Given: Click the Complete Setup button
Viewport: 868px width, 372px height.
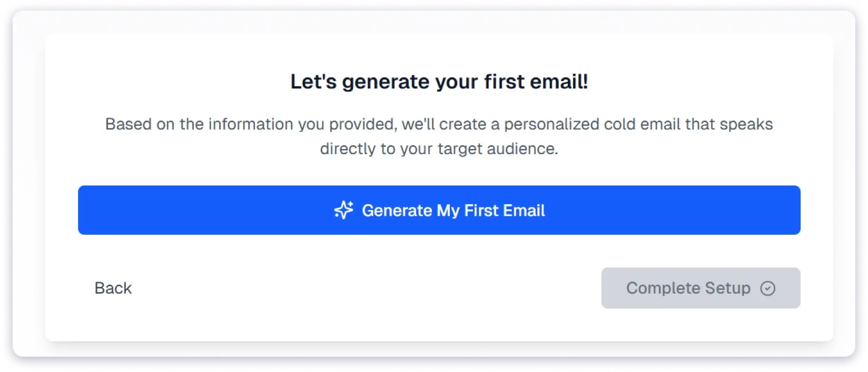Looking at the screenshot, I should tap(701, 288).
